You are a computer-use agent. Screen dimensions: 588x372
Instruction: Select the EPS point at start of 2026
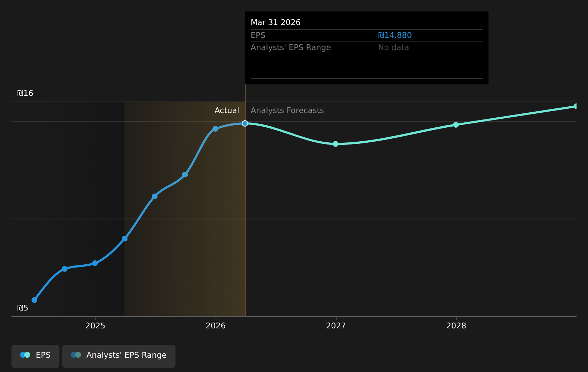[x=215, y=129]
